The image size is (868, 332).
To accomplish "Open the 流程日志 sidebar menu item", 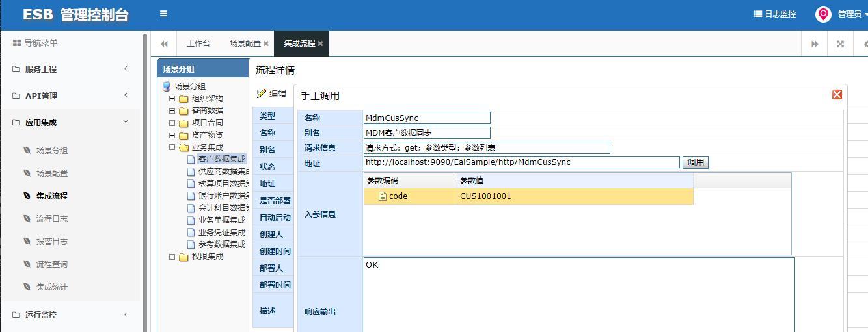I will click(52, 219).
